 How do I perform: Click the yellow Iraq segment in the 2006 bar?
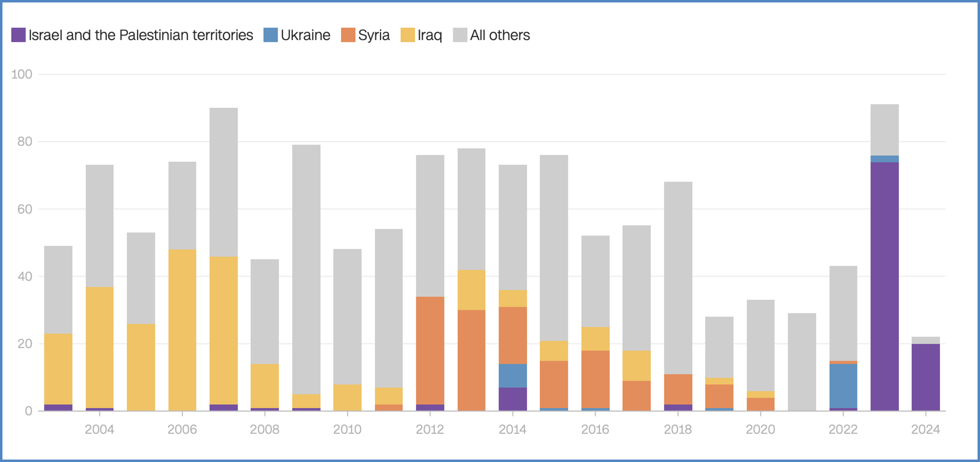tap(182, 330)
